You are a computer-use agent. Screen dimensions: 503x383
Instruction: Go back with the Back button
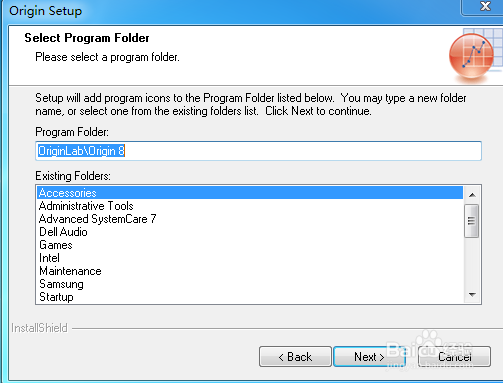[x=295, y=357]
